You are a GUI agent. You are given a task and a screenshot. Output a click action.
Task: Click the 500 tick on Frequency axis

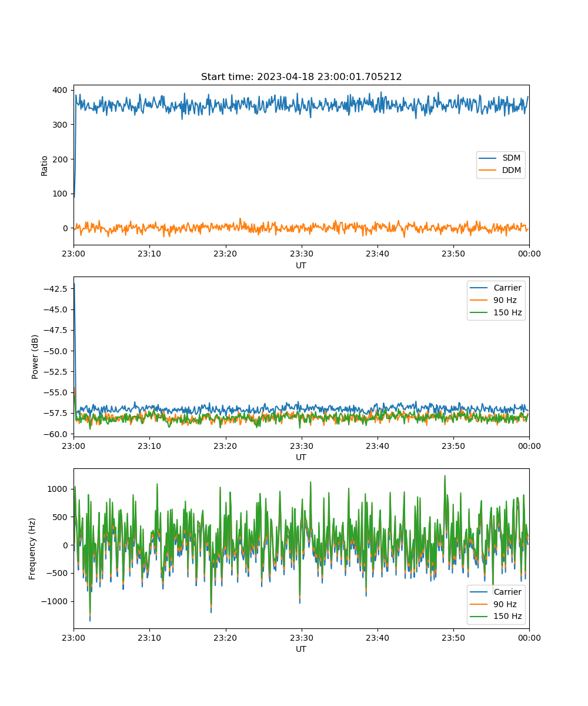(61, 517)
